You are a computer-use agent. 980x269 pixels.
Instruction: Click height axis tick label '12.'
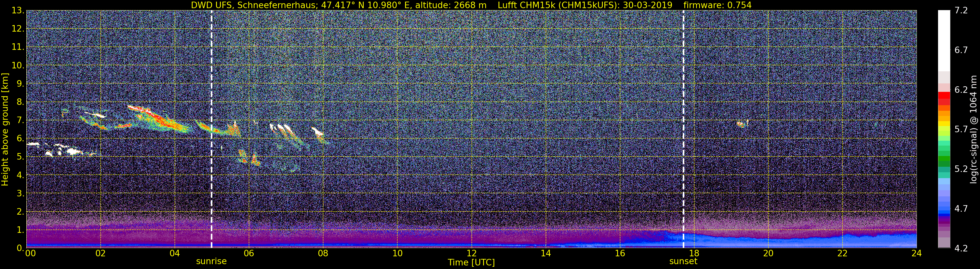pyautogui.click(x=18, y=29)
